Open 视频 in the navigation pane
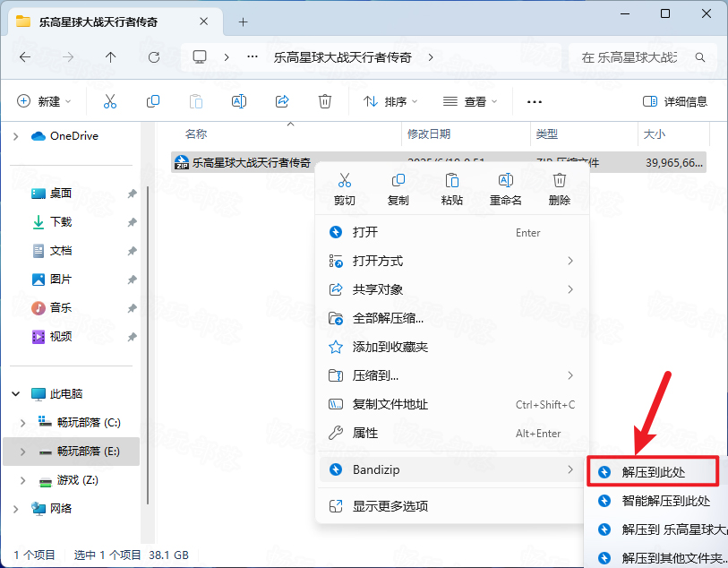Image resolution: width=728 pixels, height=568 pixels. [x=60, y=337]
